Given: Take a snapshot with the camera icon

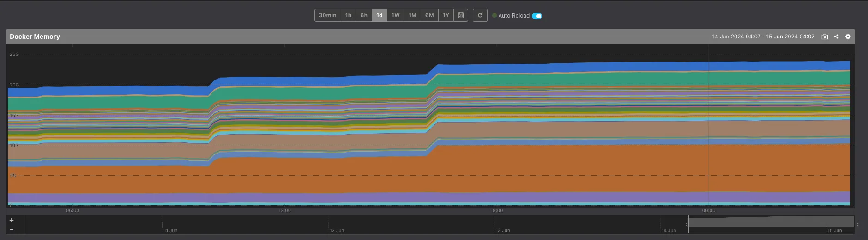Looking at the screenshot, I should click(825, 37).
